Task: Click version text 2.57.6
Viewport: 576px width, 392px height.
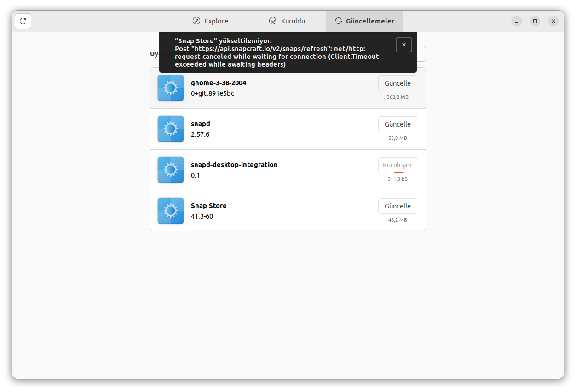Action: tap(200, 134)
